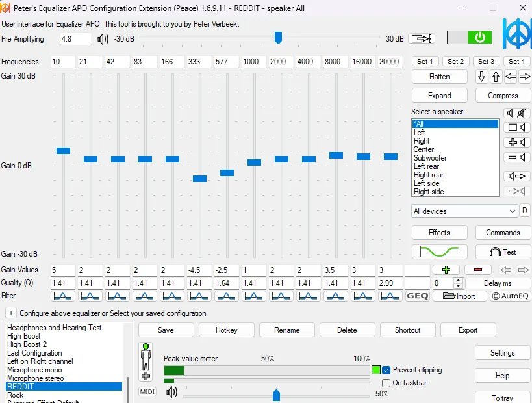Viewport: 532px width, 403px height.
Task: Toggle the Prevent clipping checkbox
Action: click(x=386, y=370)
